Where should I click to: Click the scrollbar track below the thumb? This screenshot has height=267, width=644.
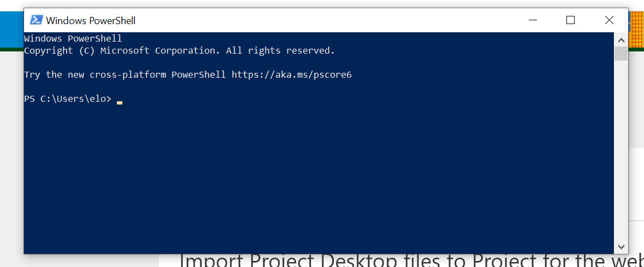[621, 150]
